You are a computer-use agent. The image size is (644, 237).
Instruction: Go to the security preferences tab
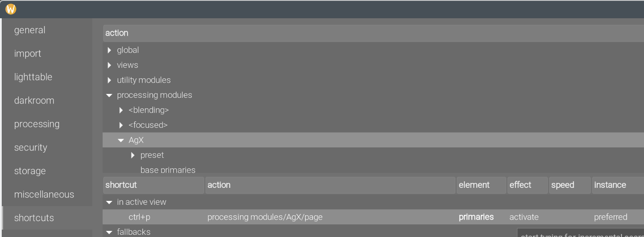click(x=30, y=147)
